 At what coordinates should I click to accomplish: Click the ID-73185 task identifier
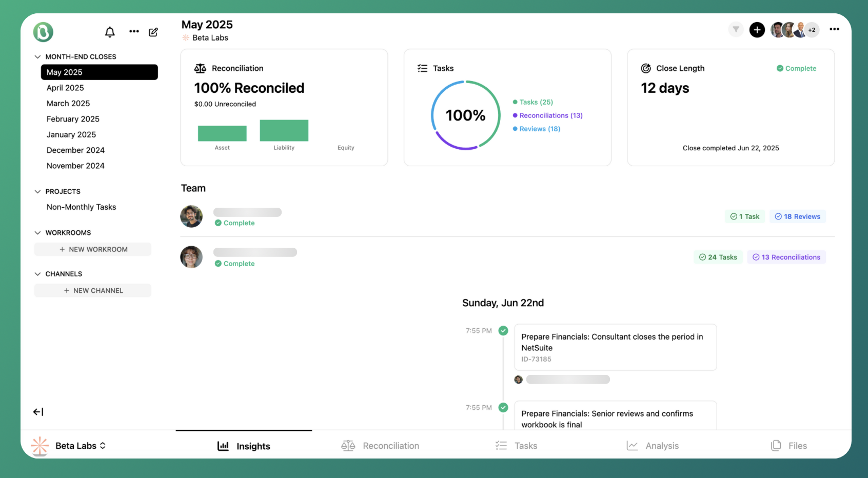pos(536,359)
